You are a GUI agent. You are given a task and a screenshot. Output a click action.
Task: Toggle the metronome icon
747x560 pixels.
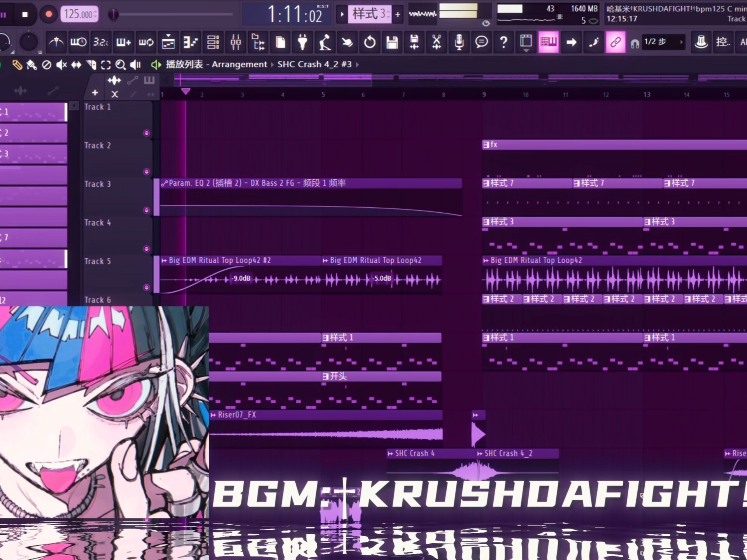[56, 42]
